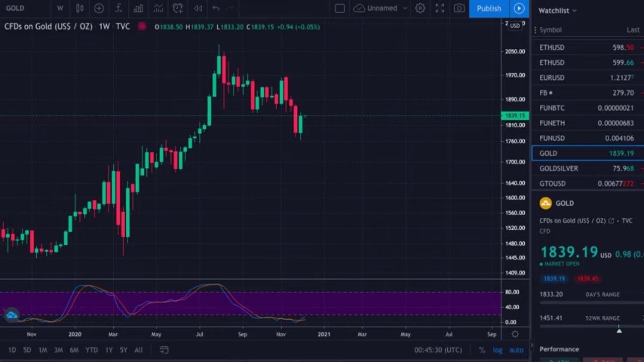Open indicator templates icon
The height and width of the screenshot is (362, 644).
[x=158, y=8]
